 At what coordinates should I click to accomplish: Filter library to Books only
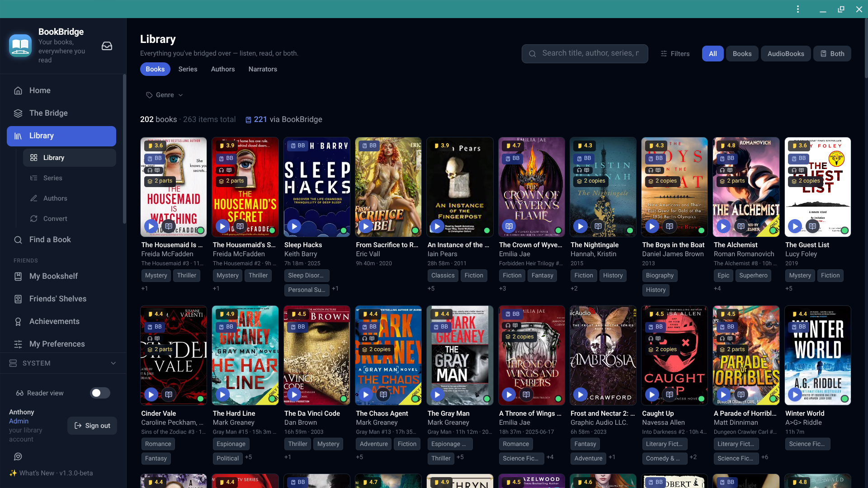(742, 54)
